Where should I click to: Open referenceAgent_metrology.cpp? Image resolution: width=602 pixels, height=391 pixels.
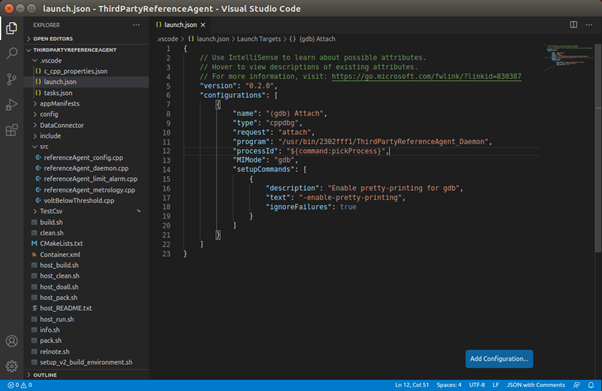[86, 190]
